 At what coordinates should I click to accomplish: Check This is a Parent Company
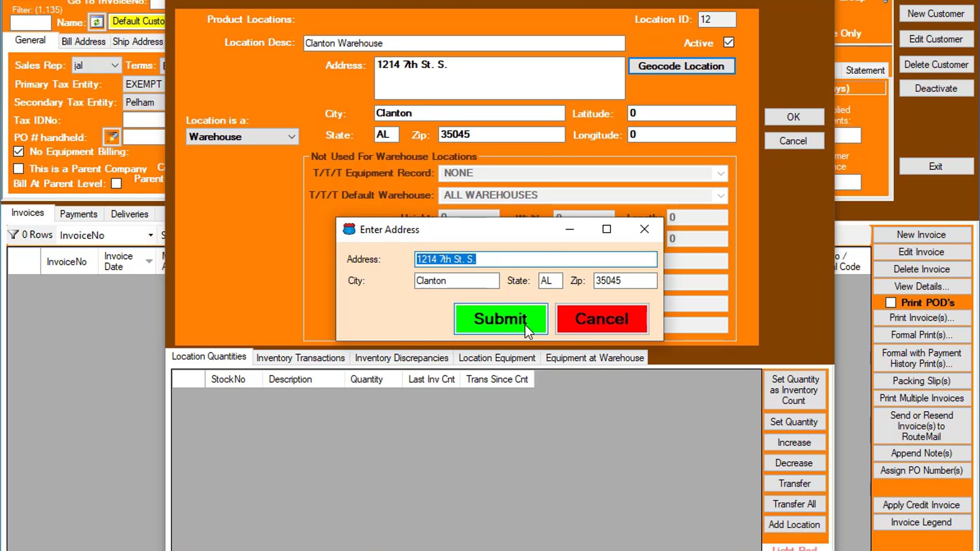[x=19, y=168]
